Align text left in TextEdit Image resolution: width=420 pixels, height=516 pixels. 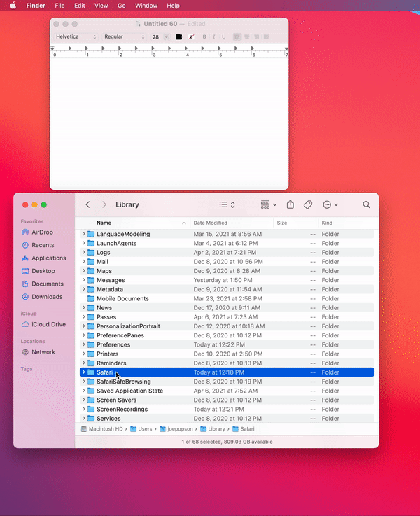coord(237,37)
